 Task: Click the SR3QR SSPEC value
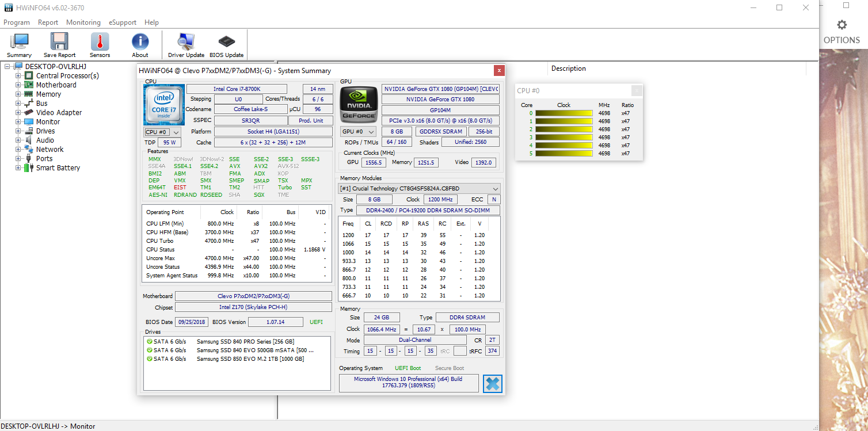coord(250,120)
